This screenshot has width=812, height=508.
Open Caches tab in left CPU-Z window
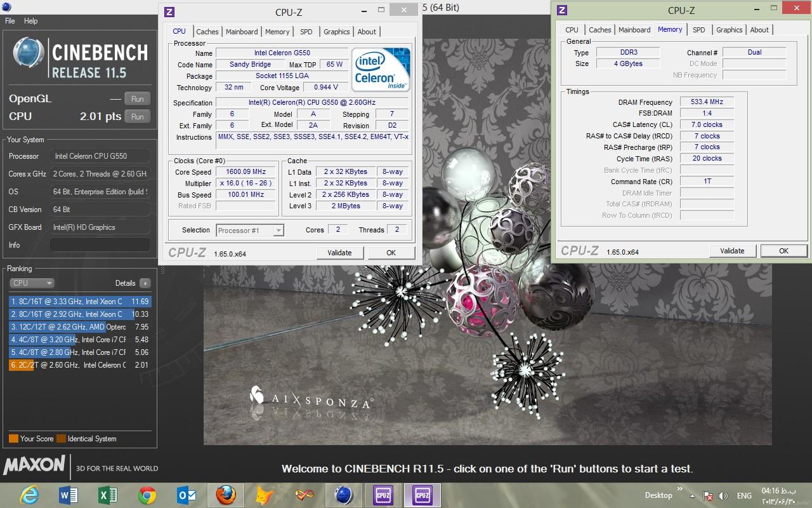coord(207,32)
